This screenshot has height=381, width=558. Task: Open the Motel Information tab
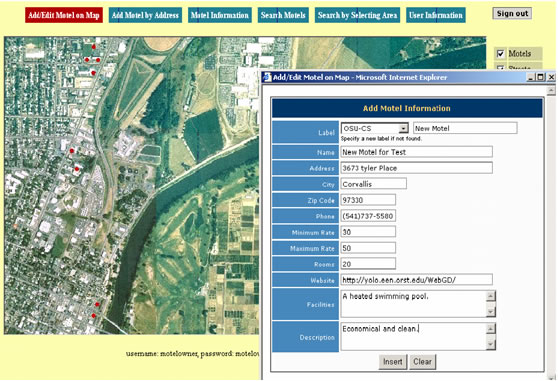pyautogui.click(x=220, y=15)
